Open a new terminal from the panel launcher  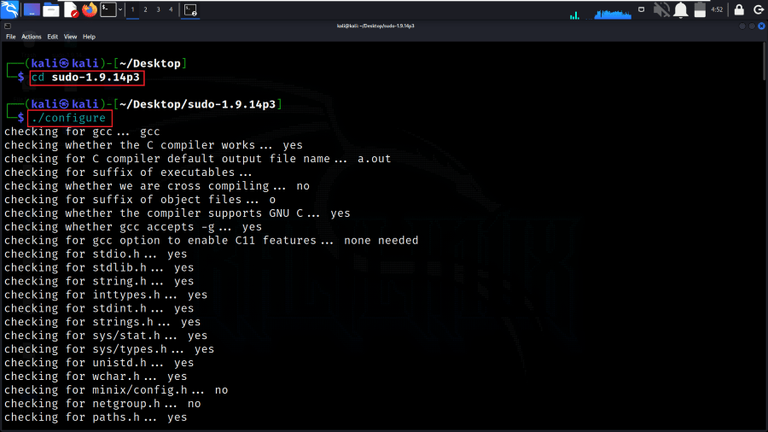[x=108, y=9]
